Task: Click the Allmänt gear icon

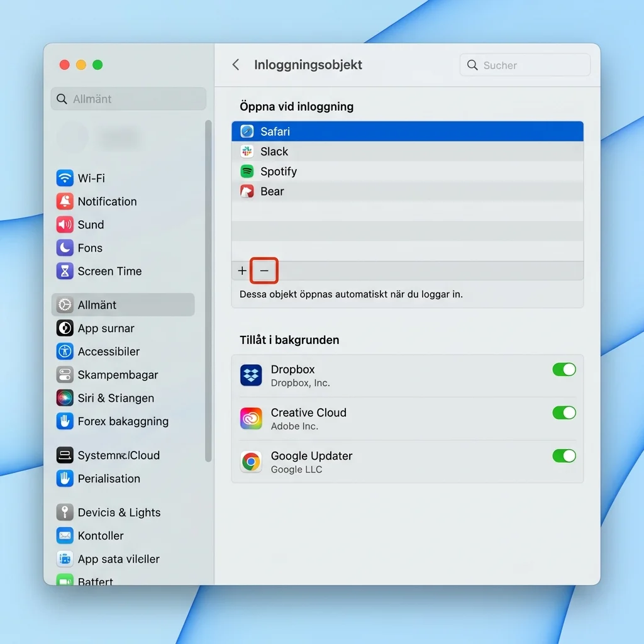Action: tap(65, 305)
